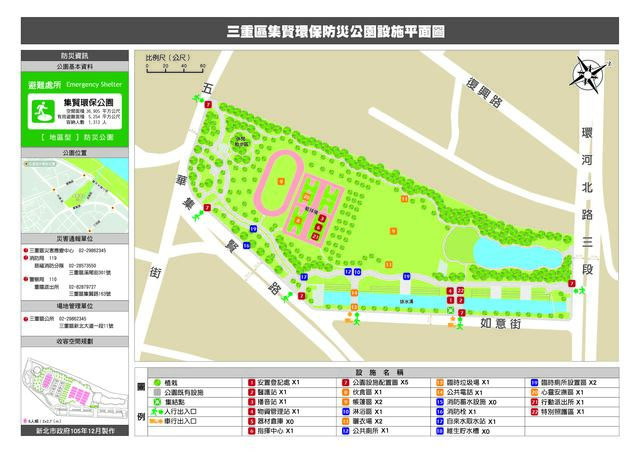The image size is (640, 453).
Task: Click red marker 2 on the map
Action: coord(460,300)
